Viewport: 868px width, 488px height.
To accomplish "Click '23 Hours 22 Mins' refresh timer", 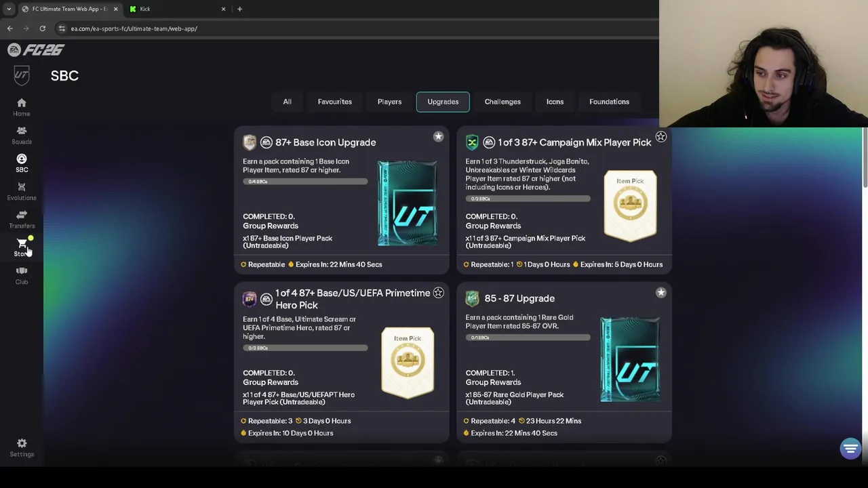I will (553, 421).
